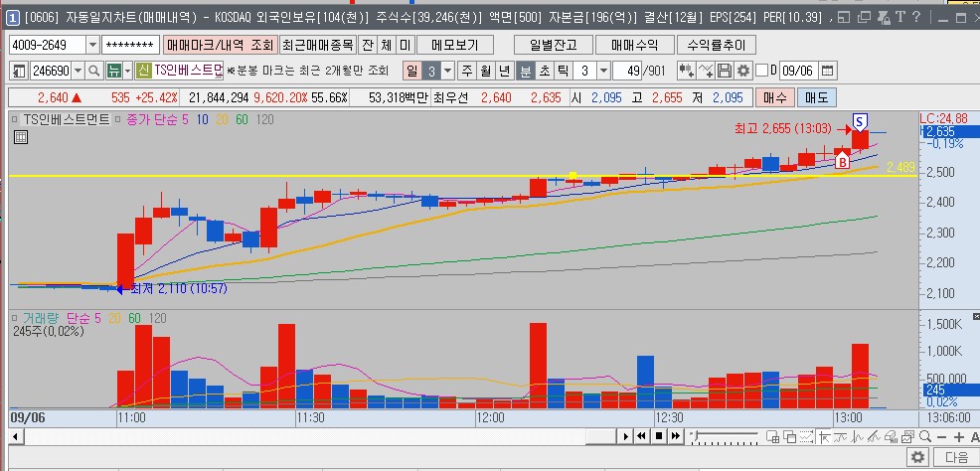
Task: Open the window layout icon in title bar
Action: point(845,18)
